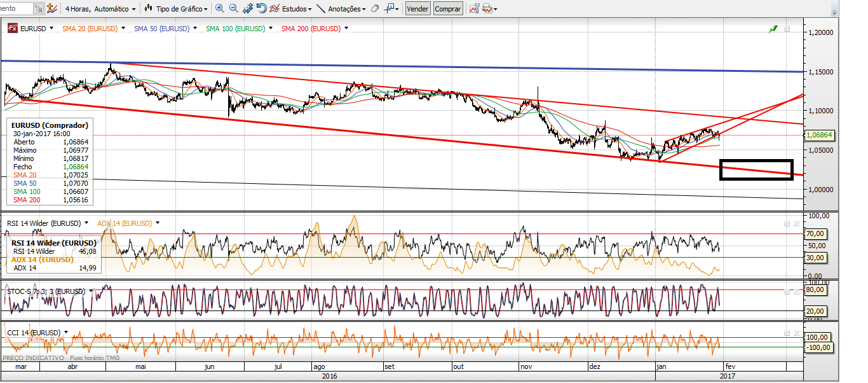
Task: Expand the SMA 200 (EURUSD) indicator menu
Action: coord(347,29)
